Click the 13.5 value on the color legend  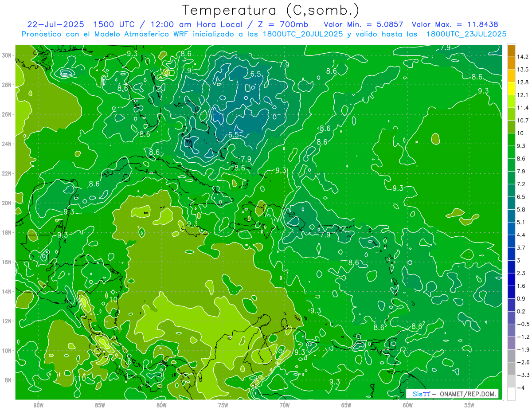(x=523, y=70)
